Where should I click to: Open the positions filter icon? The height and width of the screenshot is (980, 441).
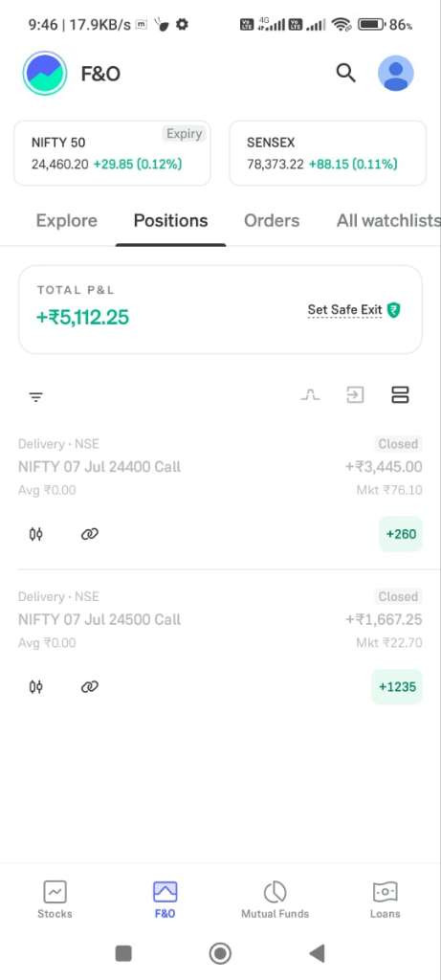pyautogui.click(x=36, y=397)
